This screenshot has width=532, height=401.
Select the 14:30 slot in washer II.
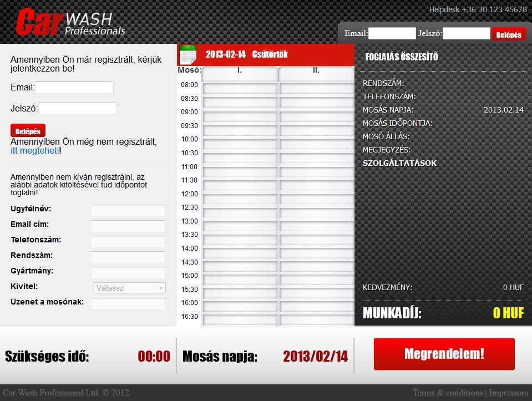coord(316,266)
